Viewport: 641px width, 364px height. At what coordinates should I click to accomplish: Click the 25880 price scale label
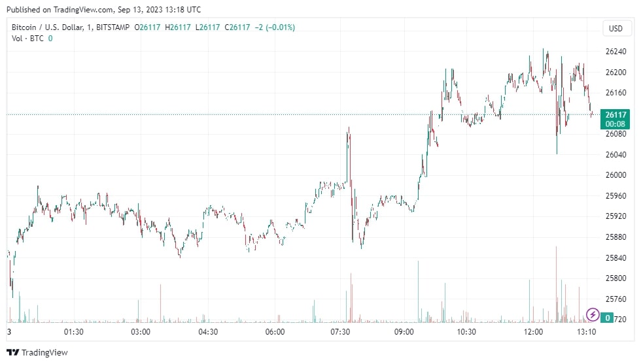click(x=615, y=237)
